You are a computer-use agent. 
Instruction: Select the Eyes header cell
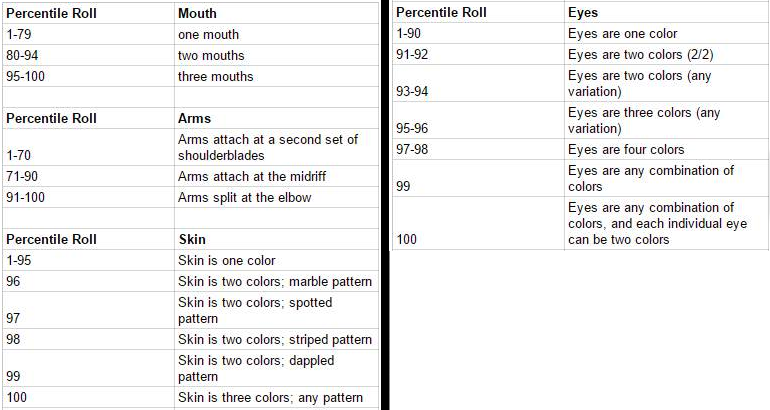tap(666, 12)
